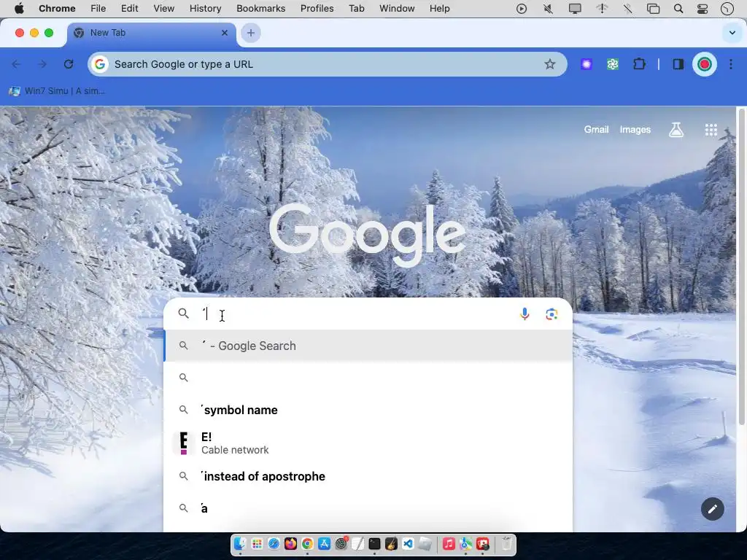Image resolution: width=747 pixels, height=560 pixels.
Task: Start voice search with microphone icon
Action: 525,314
